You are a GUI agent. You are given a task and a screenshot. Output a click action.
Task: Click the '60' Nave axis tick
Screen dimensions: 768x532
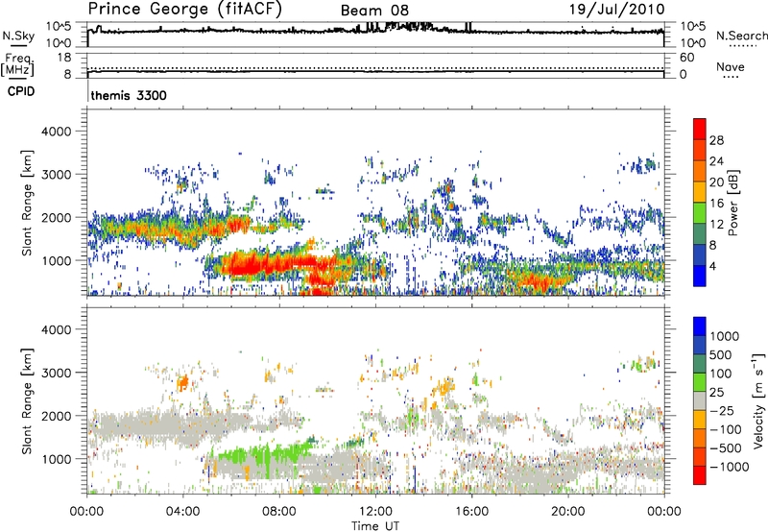[x=687, y=58]
